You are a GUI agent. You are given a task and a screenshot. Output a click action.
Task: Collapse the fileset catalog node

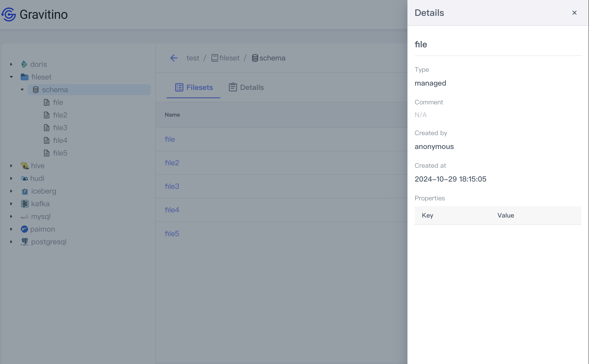coord(11,77)
